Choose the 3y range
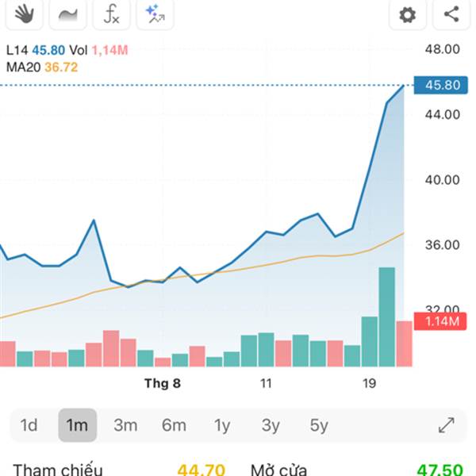476x476 pixels. point(271,425)
